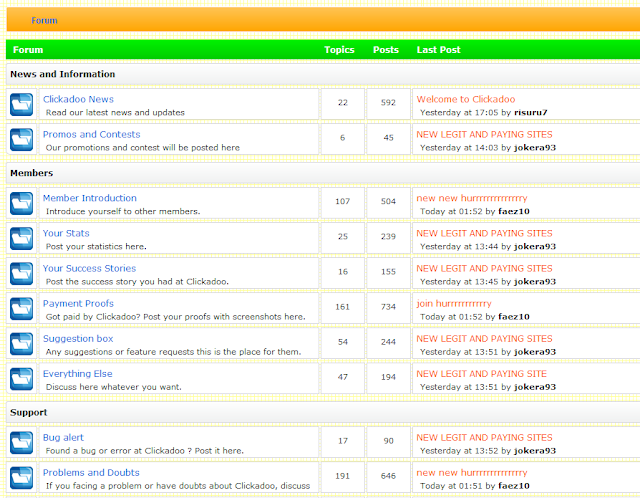Click the folder icon beside Problems and Doubts
Image resolution: width=640 pixels, height=498 pixels.
click(x=22, y=478)
